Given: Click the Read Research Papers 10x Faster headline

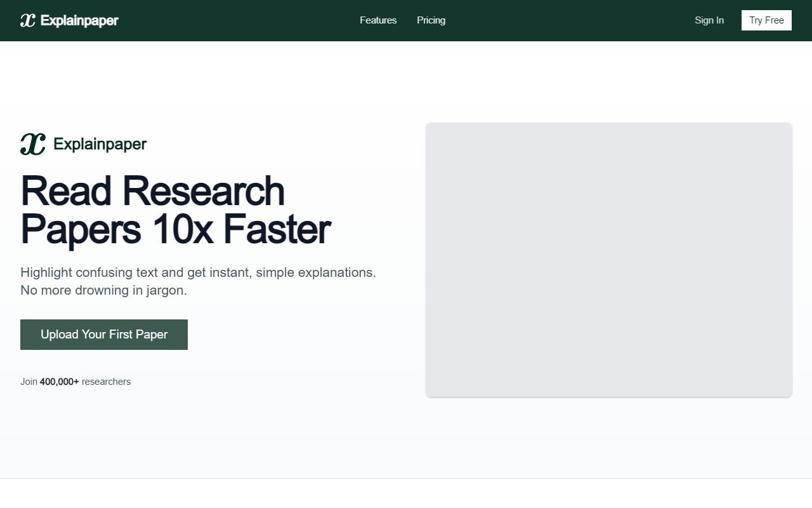Looking at the screenshot, I should [176, 210].
